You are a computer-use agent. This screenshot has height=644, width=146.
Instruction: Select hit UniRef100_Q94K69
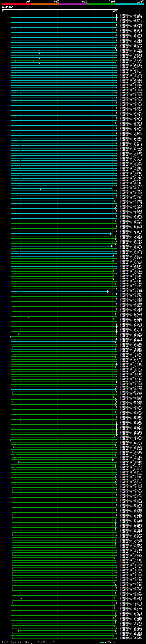[131, 20]
